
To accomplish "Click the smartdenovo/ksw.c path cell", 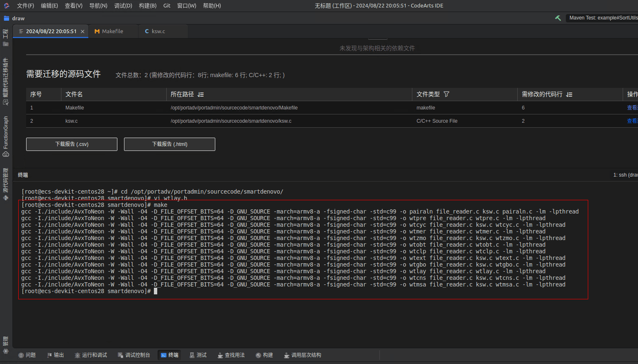I will tap(231, 121).
